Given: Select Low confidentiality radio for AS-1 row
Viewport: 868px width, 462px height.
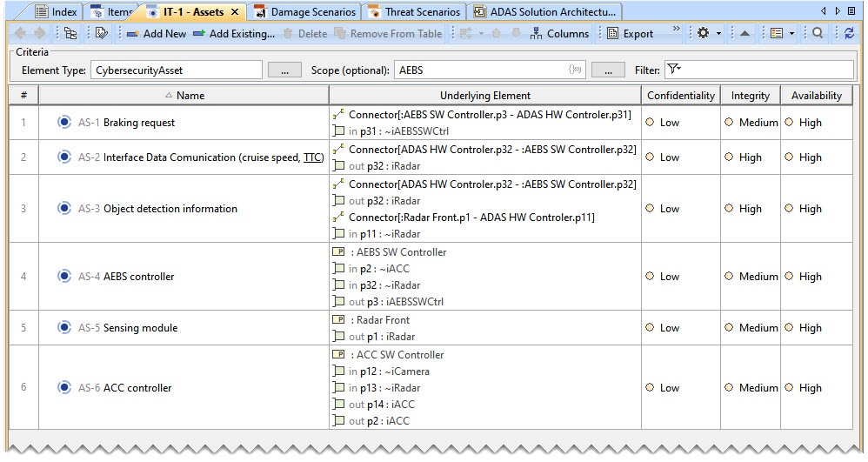Looking at the screenshot, I should (649, 123).
